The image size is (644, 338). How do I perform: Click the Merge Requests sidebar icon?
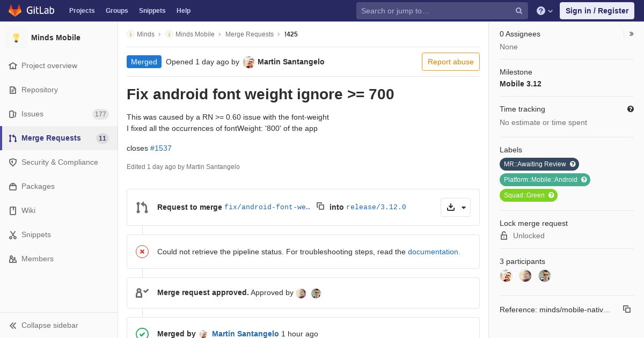(x=13, y=138)
